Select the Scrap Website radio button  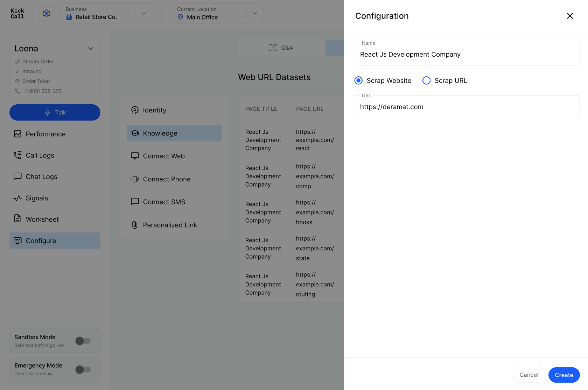tap(358, 81)
